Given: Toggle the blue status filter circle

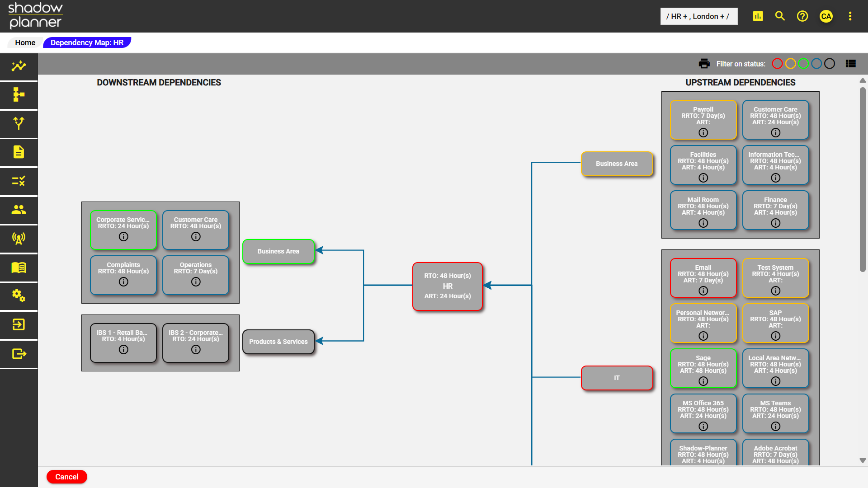Looking at the screenshot, I should pyautogui.click(x=816, y=63).
